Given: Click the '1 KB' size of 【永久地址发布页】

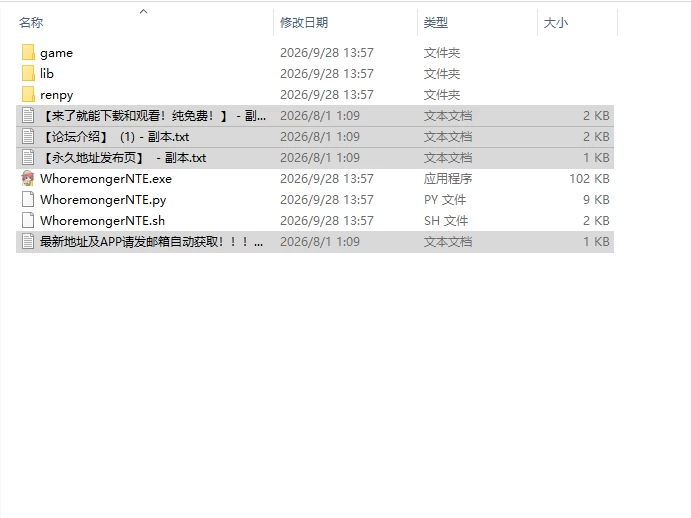Looking at the screenshot, I should (596, 157).
